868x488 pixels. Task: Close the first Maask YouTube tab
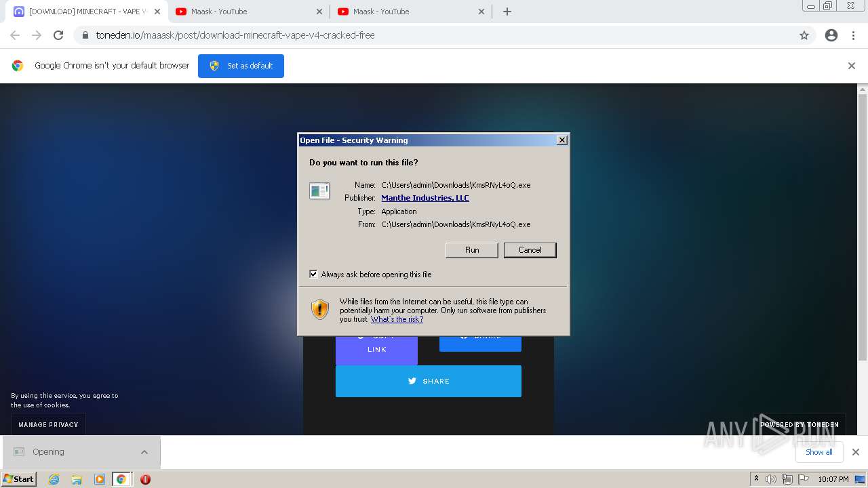(x=319, y=12)
